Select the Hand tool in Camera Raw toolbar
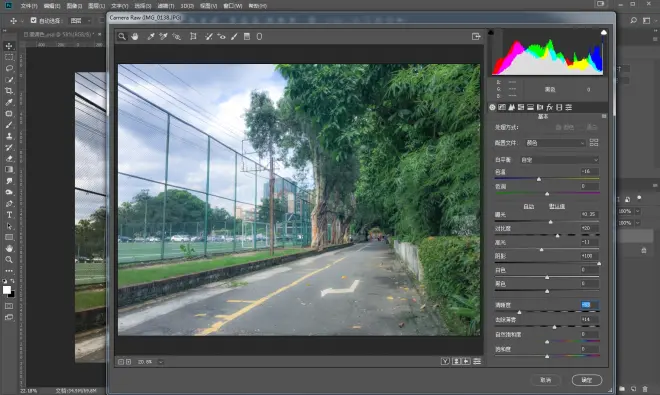 (x=135, y=37)
